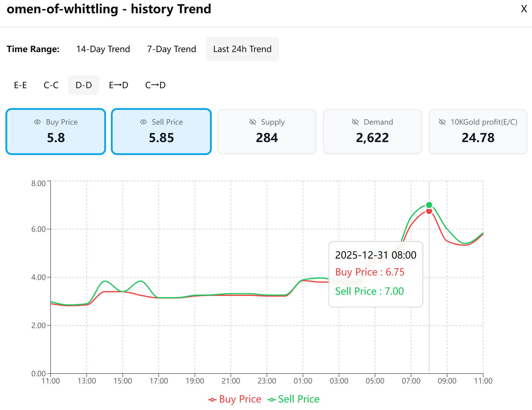The height and width of the screenshot is (410, 532).
Task: Select the C-C currency pair
Action: tap(51, 85)
